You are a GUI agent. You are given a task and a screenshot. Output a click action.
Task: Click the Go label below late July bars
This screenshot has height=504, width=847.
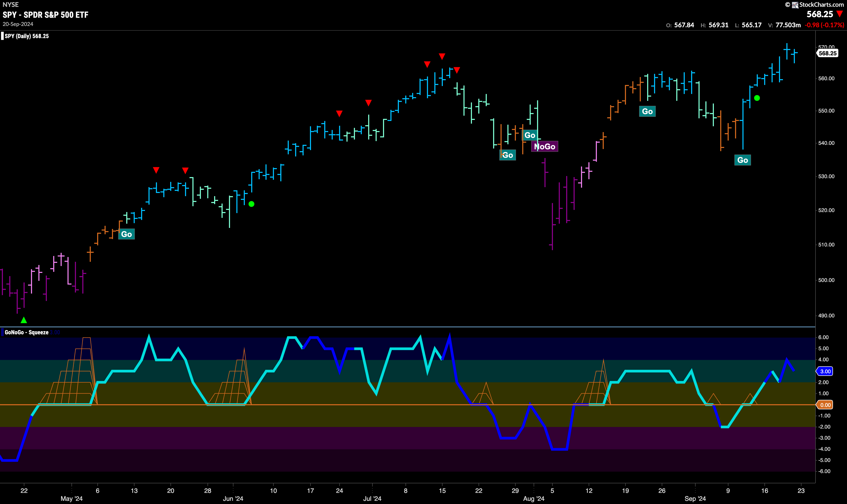coord(507,155)
